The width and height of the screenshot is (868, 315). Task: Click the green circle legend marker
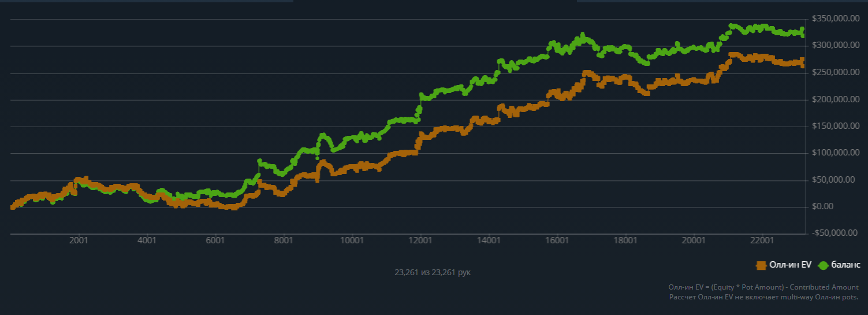coord(822,265)
